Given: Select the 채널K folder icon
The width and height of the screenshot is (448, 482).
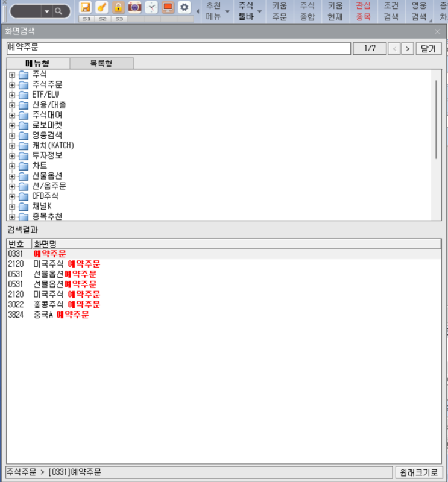Looking at the screenshot, I should [24, 207].
